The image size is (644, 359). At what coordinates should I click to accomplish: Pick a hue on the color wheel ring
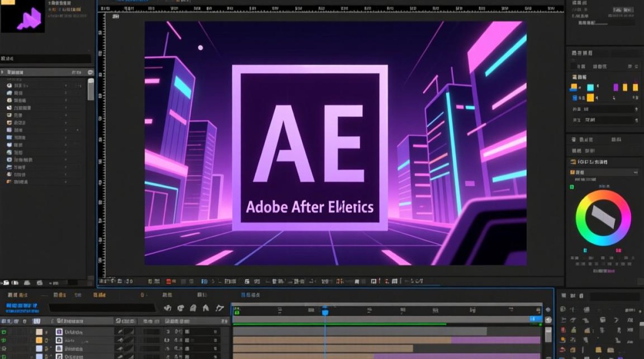(x=603, y=197)
